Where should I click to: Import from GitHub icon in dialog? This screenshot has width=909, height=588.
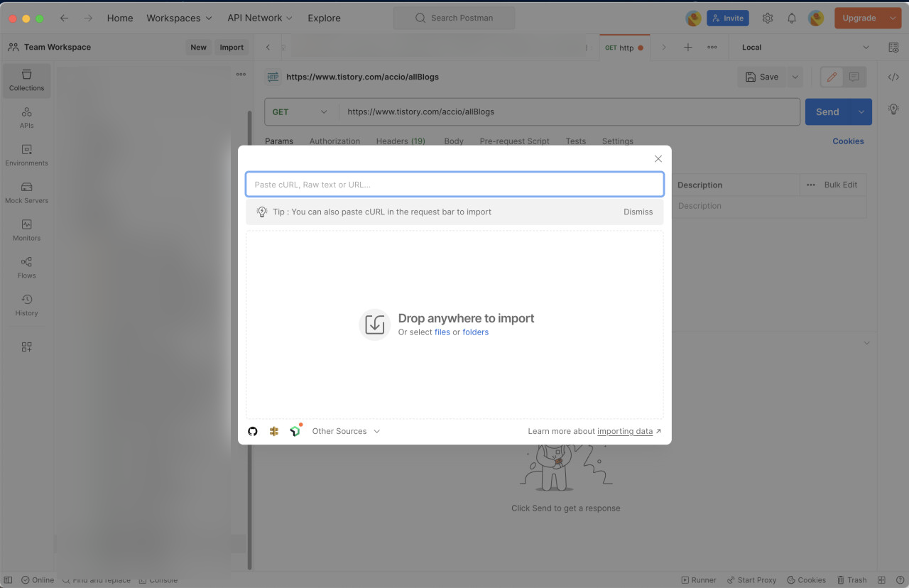[x=253, y=431]
